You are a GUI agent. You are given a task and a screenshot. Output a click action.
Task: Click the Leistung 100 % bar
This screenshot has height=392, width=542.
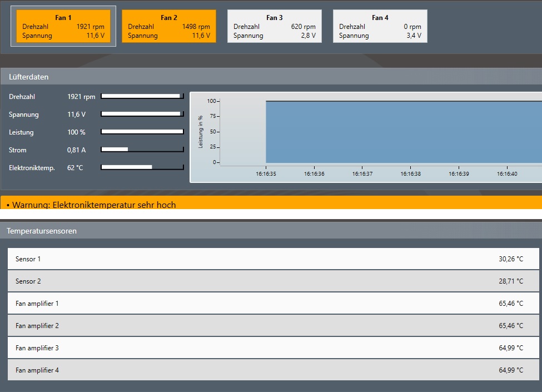142,132
